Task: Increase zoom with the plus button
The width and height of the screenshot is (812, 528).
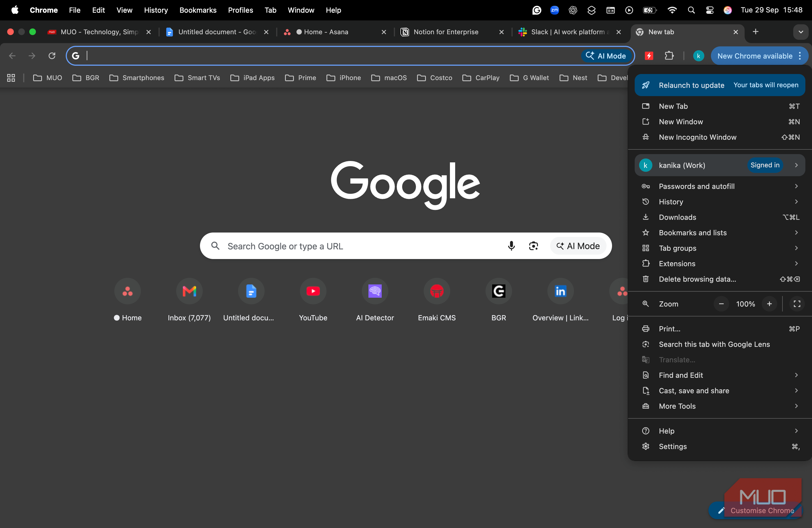Action: pyautogui.click(x=769, y=304)
